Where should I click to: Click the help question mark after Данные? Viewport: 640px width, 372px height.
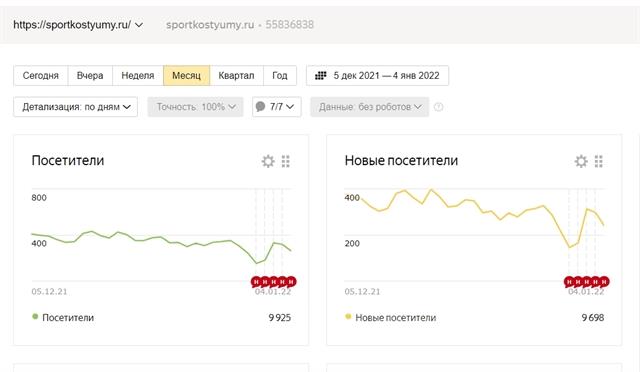(x=438, y=107)
